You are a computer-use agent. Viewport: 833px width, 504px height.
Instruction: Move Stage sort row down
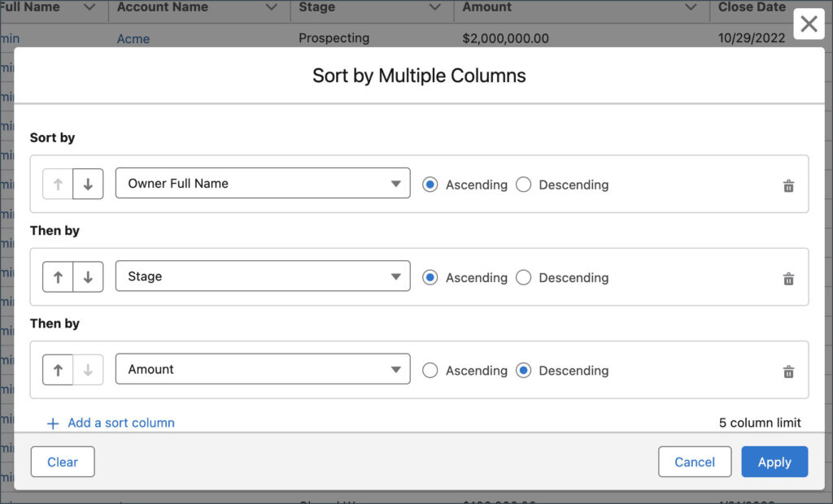[88, 277]
